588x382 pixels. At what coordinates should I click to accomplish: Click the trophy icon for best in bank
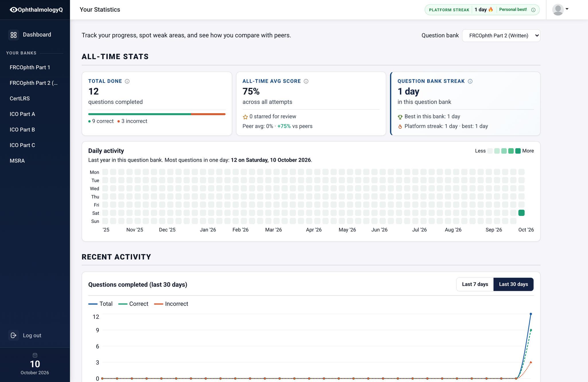[x=400, y=117]
